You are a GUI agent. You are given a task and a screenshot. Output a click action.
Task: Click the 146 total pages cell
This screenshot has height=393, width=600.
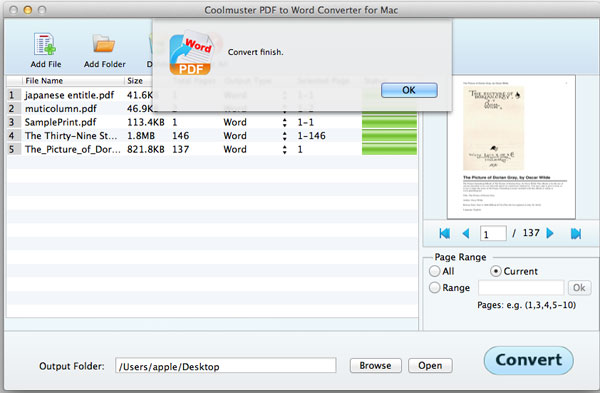click(181, 136)
